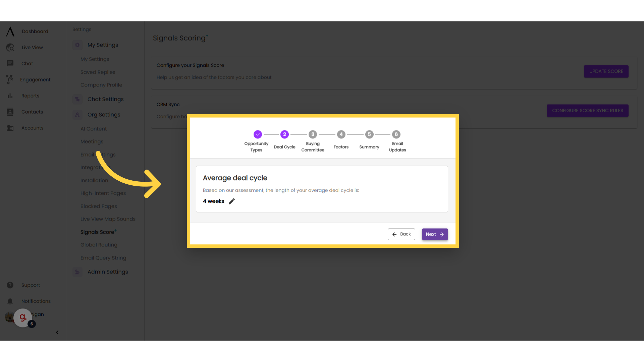Image resolution: width=644 pixels, height=362 pixels.
Task: Expand the Email Updates step 6 in wizard
Action: (x=396, y=134)
